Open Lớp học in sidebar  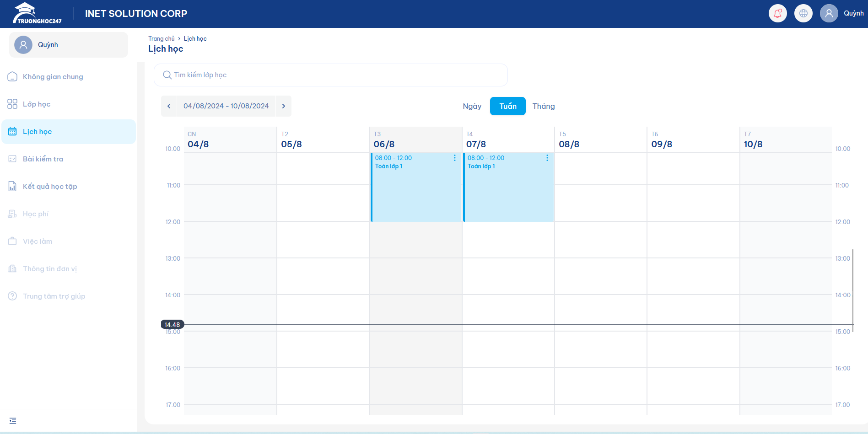37,104
